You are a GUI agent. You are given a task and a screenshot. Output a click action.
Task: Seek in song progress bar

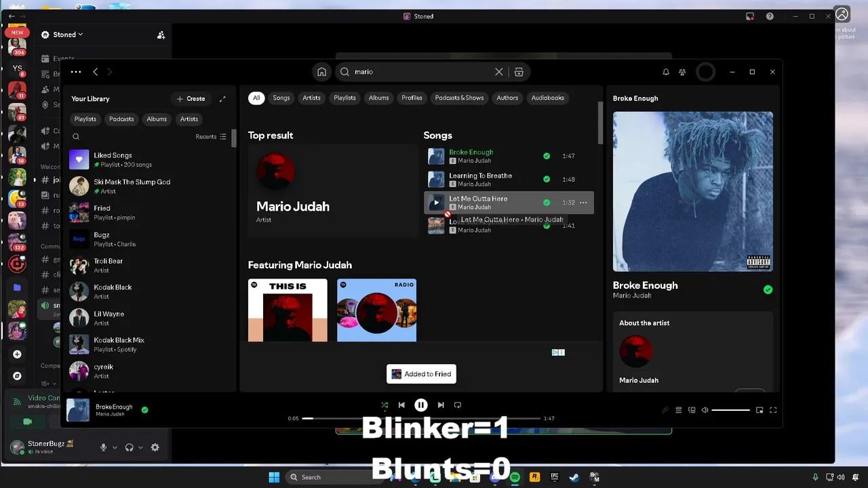421,418
